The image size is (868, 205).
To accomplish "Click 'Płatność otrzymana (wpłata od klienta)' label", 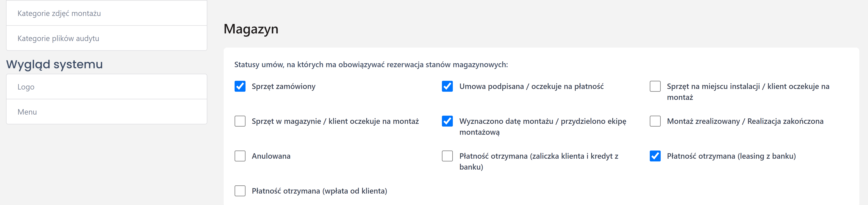I will pos(319,191).
